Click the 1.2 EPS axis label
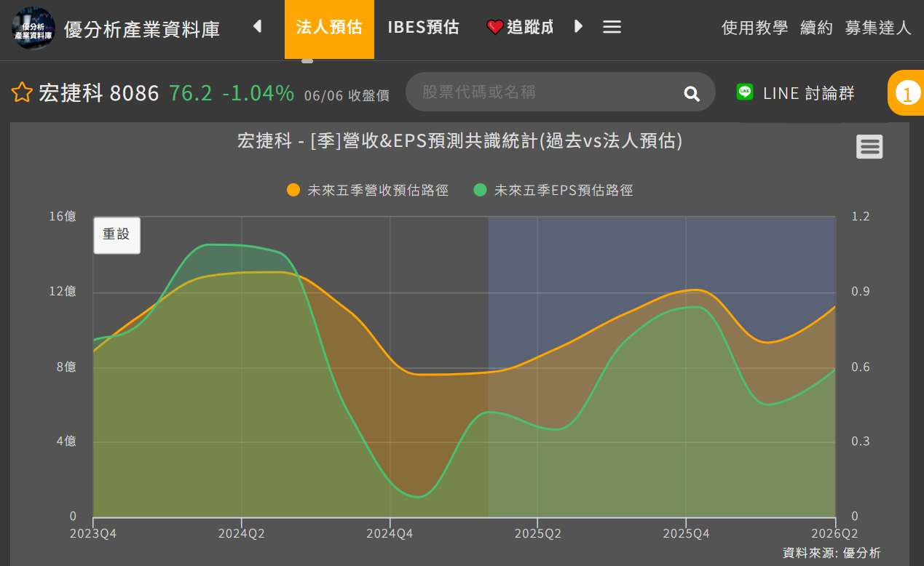 [861, 216]
